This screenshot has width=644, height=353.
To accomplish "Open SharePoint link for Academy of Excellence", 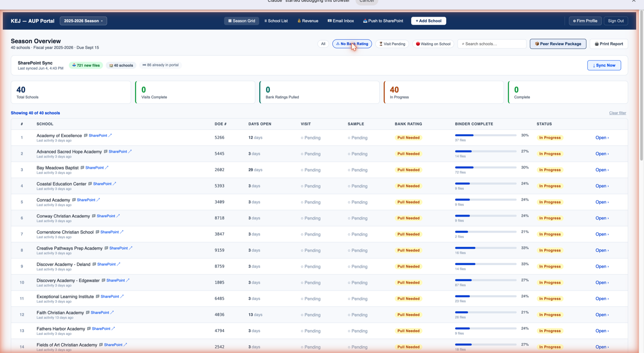I will click(98, 135).
